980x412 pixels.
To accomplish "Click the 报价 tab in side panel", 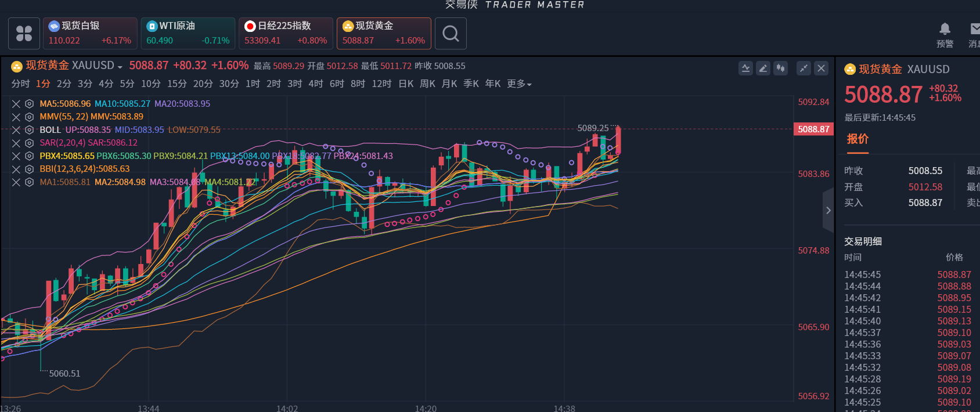I will (x=858, y=139).
